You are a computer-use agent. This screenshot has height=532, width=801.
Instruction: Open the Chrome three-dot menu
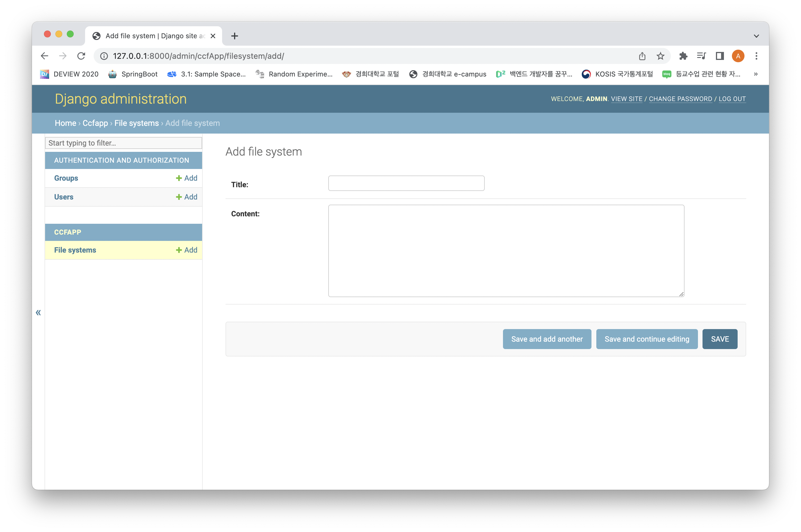(756, 56)
